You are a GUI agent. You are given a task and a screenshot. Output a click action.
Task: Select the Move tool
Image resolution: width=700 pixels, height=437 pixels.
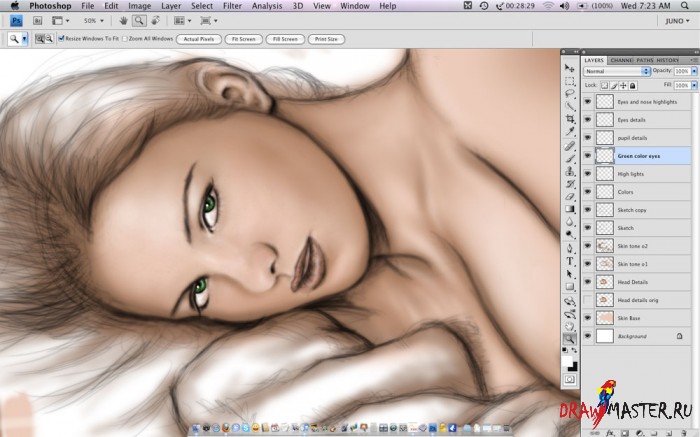pyautogui.click(x=569, y=68)
